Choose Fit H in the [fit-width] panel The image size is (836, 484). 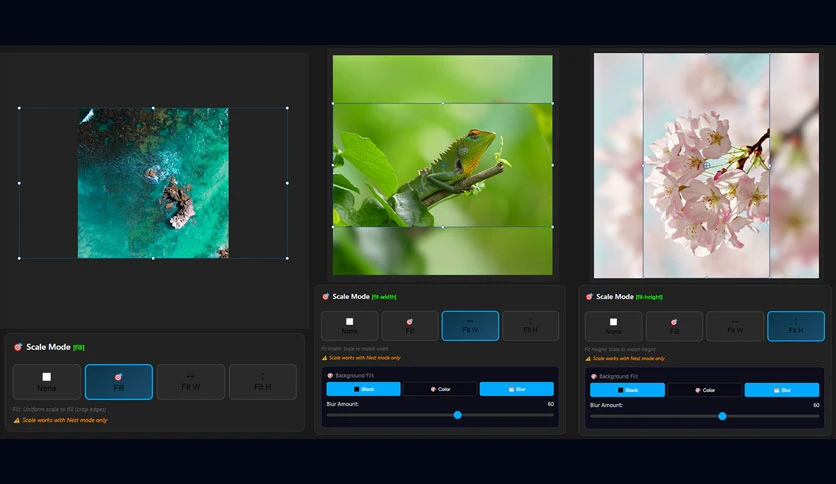pyautogui.click(x=530, y=326)
